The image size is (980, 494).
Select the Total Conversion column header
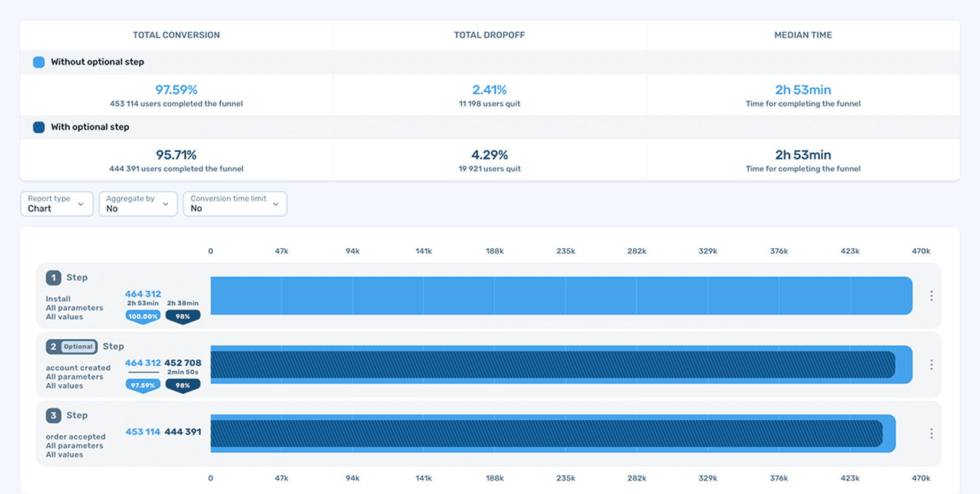(x=176, y=35)
